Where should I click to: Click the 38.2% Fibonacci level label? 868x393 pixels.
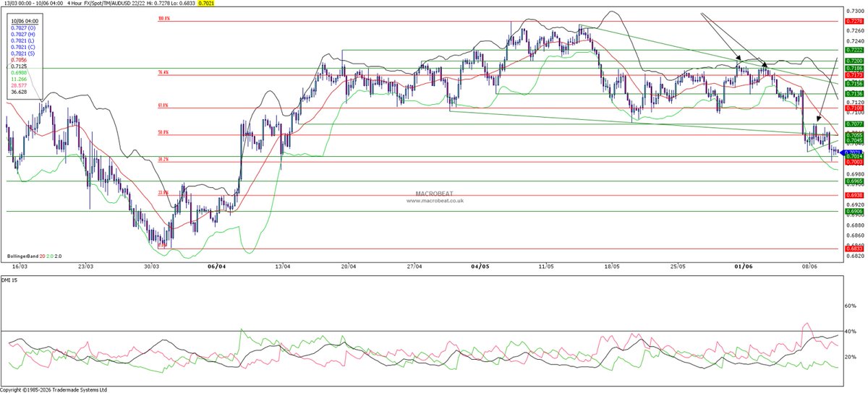163,160
